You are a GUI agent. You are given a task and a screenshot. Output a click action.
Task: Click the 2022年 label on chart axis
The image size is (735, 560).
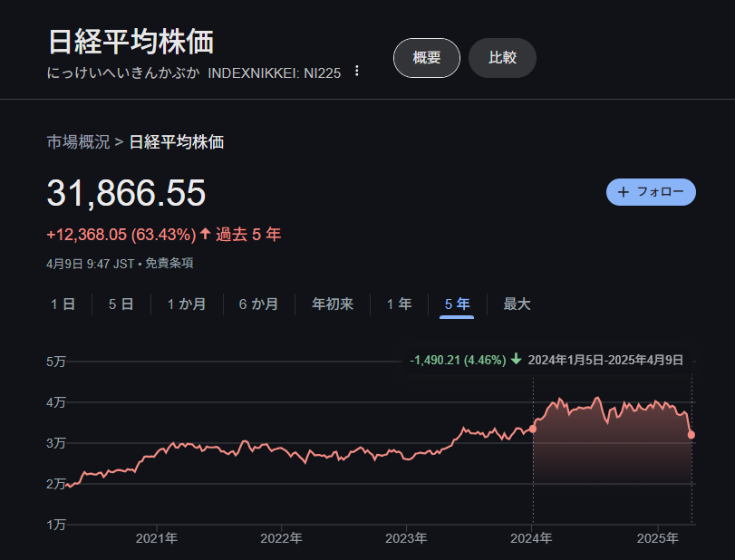[281, 538]
